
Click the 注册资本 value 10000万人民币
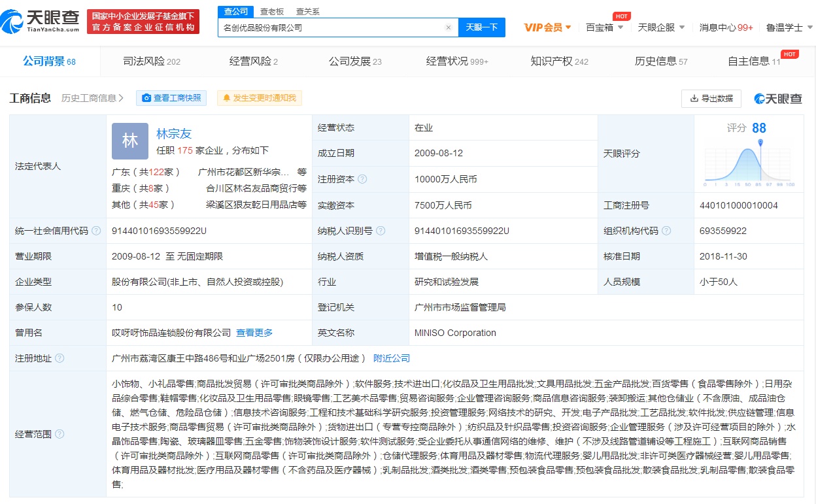(445, 179)
